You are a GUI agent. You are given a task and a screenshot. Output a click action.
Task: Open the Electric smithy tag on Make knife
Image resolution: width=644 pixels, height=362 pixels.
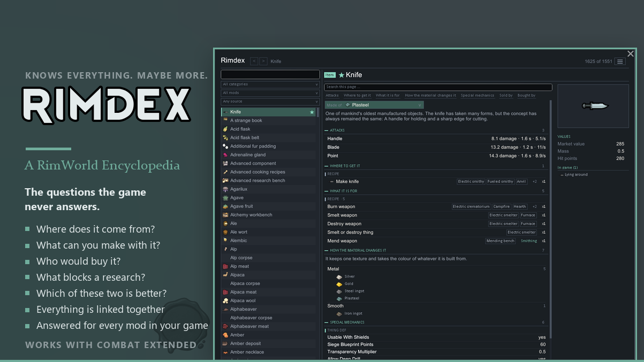point(471,182)
